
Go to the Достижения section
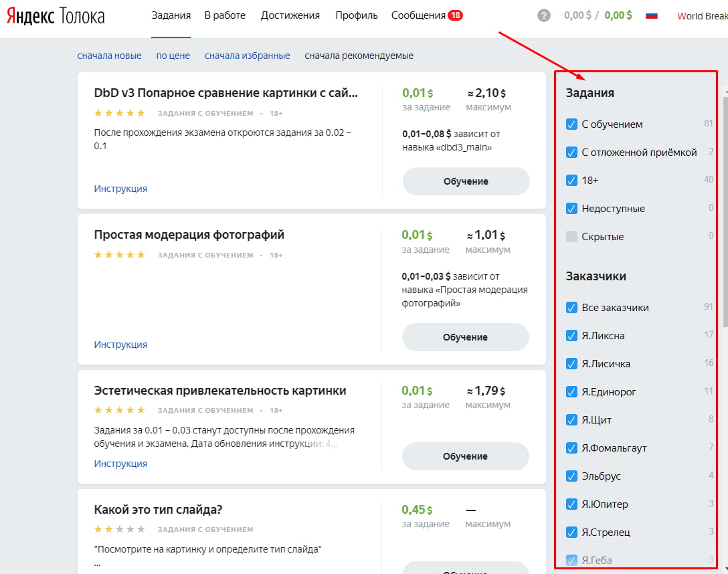(290, 15)
